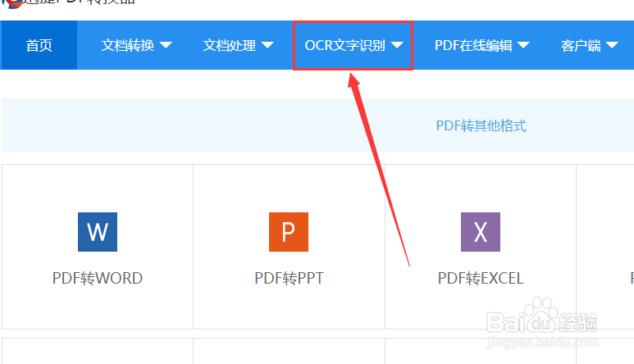Open the 客户端 menu

(x=581, y=46)
